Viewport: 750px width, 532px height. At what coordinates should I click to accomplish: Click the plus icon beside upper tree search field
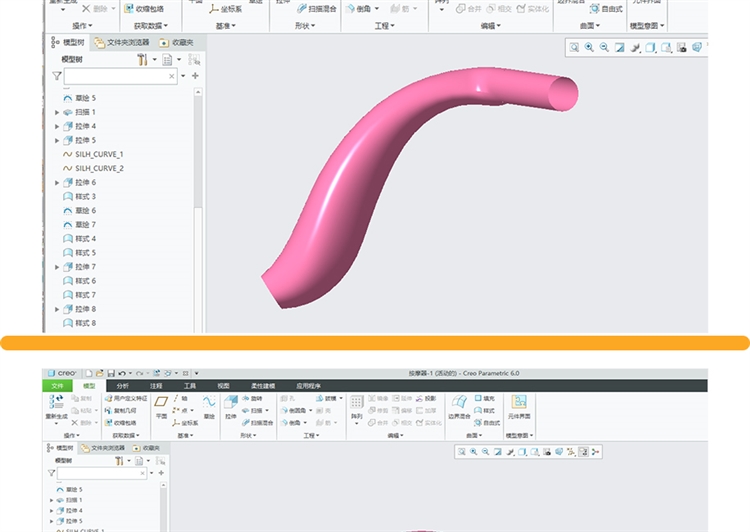tap(195, 76)
